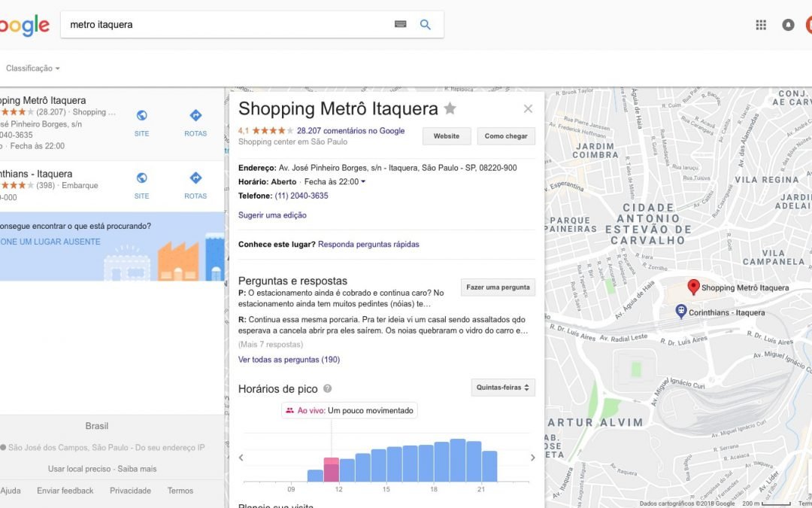
Task: Click the VILA REGINA map label
Action: coord(767,180)
